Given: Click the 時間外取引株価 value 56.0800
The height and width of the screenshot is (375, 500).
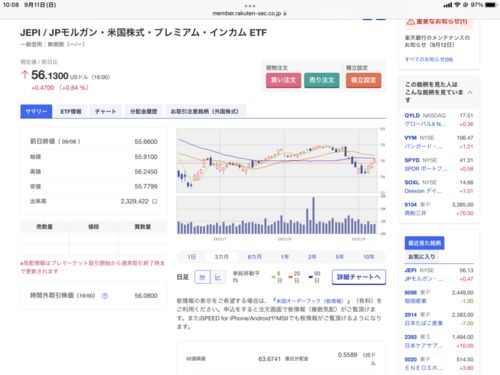Looking at the screenshot, I should tap(146, 296).
